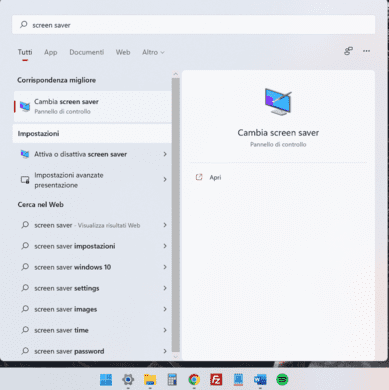The height and width of the screenshot is (390, 389).
Task: Expand Impostazioni avanzate presentazione chevron
Action: pyautogui.click(x=165, y=179)
